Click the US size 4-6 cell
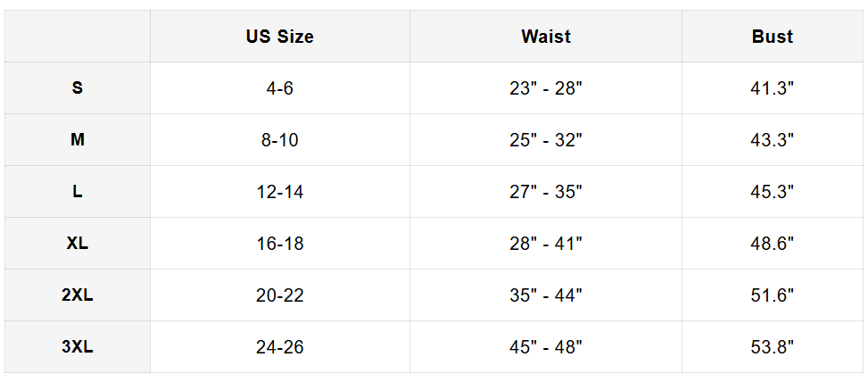868x382 pixels. click(x=279, y=88)
